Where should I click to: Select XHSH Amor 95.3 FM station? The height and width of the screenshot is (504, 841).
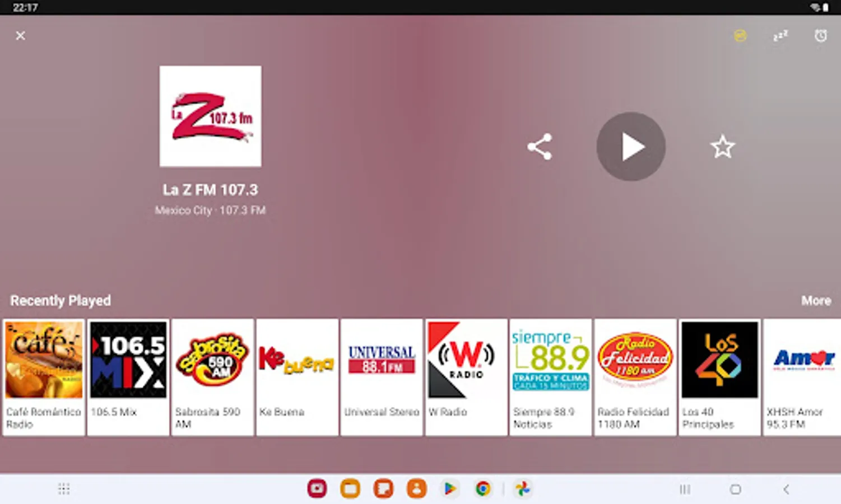click(x=802, y=377)
